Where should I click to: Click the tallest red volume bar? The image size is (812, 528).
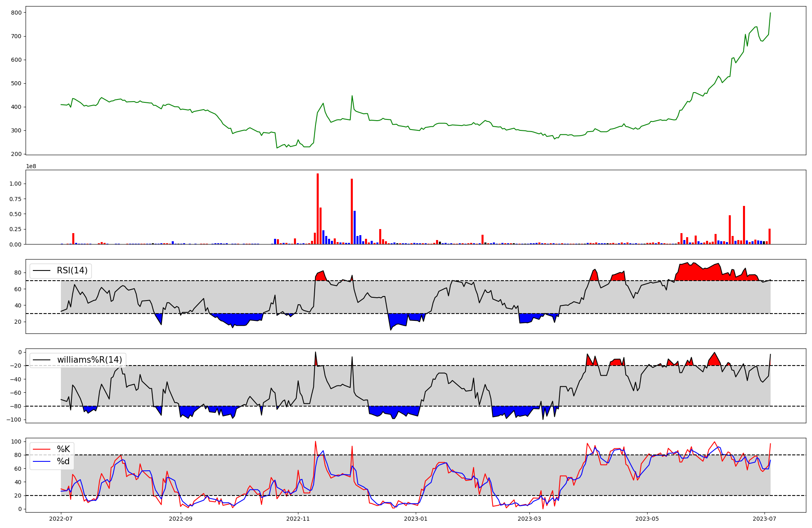[x=317, y=209]
